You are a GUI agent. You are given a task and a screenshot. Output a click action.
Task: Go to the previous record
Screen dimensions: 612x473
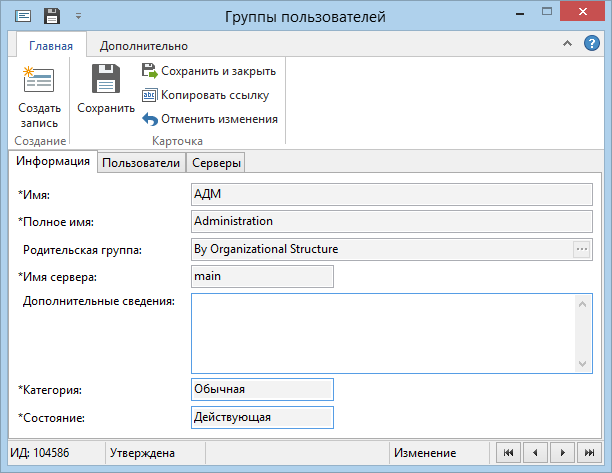[535, 453]
